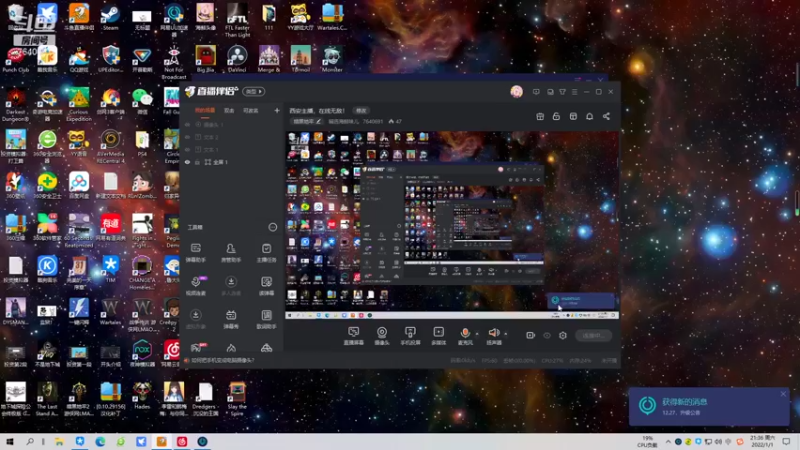Click the 扬声器 speaker icon

(x=493, y=333)
